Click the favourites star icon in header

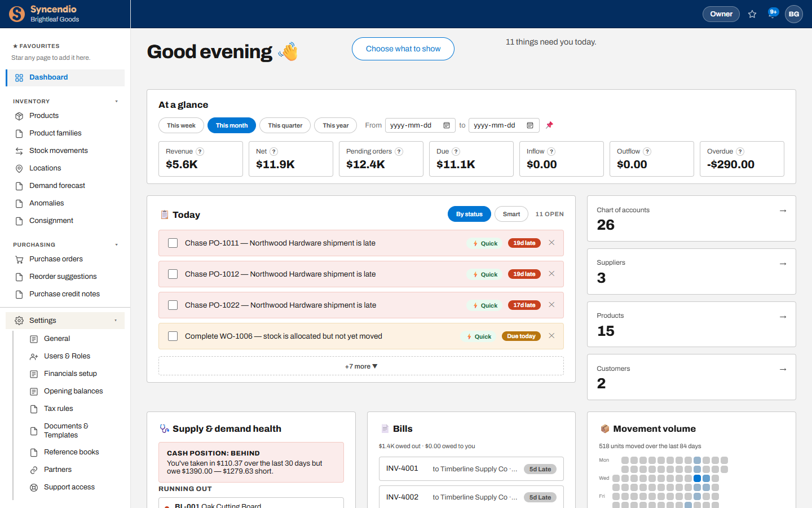pos(752,14)
